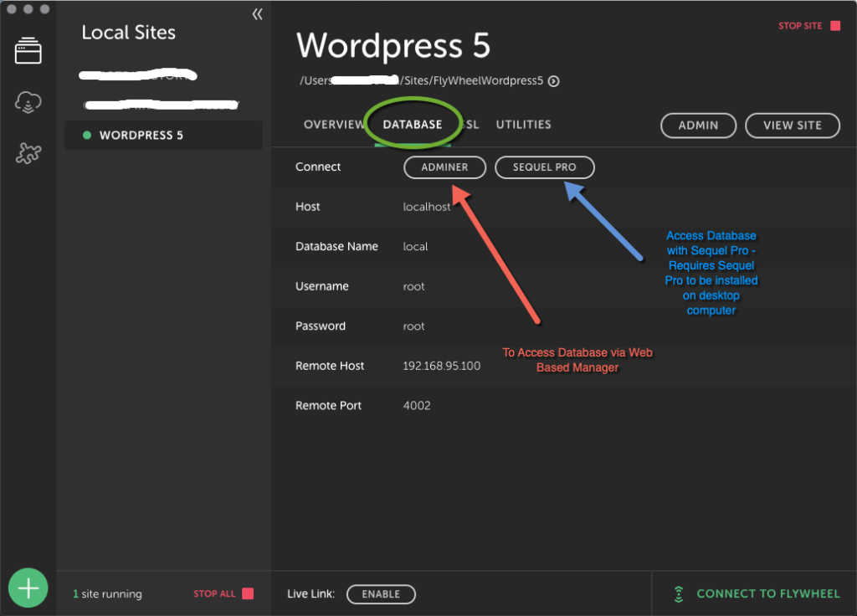Click the green plus button to add a site
The width and height of the screenshot is (857, 616).
click(28, 588)
